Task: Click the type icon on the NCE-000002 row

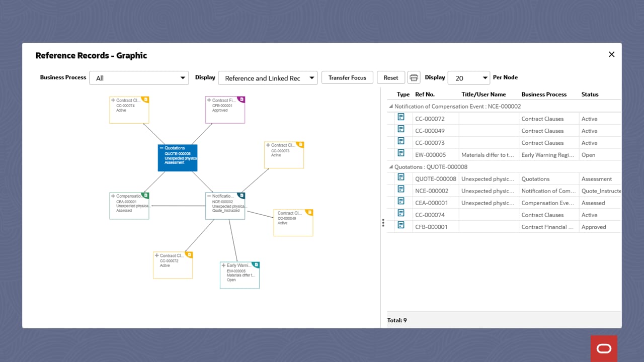Action: click(x=401, y=191)
